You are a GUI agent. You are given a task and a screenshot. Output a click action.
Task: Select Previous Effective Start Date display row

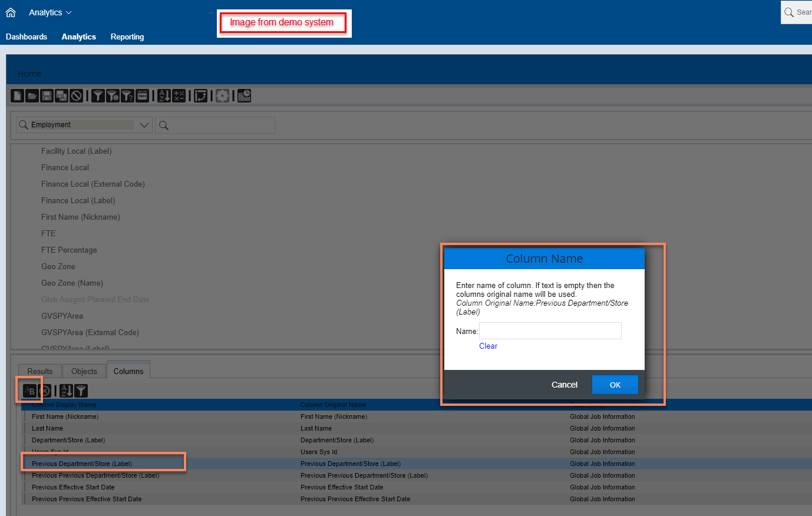[x=73, y=487]
